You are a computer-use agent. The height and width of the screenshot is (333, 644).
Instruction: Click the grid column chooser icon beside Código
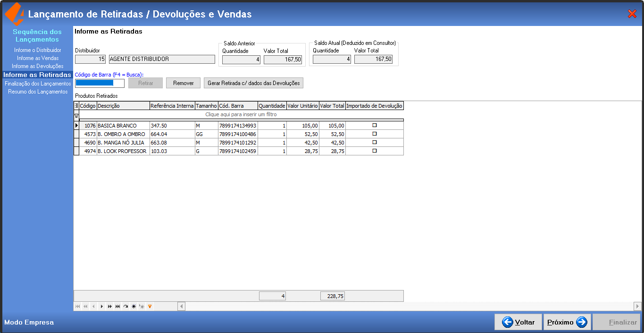pyautogui.click(x=76, y=106)
